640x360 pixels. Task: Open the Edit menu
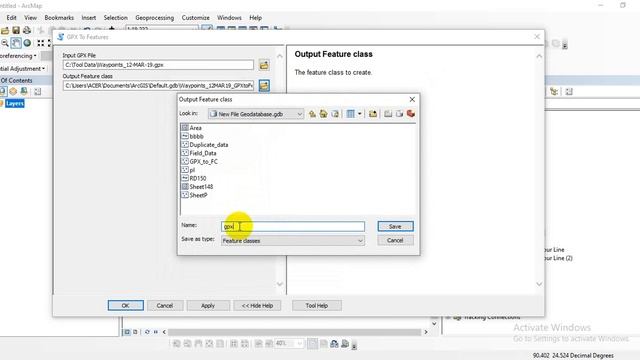11,18
